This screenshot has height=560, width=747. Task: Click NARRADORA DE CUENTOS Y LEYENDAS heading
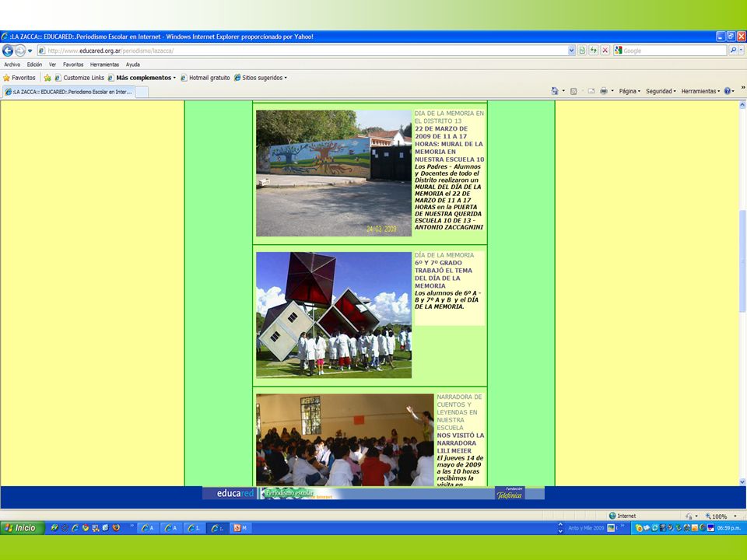pyautogui.click(x=459, y=412)
